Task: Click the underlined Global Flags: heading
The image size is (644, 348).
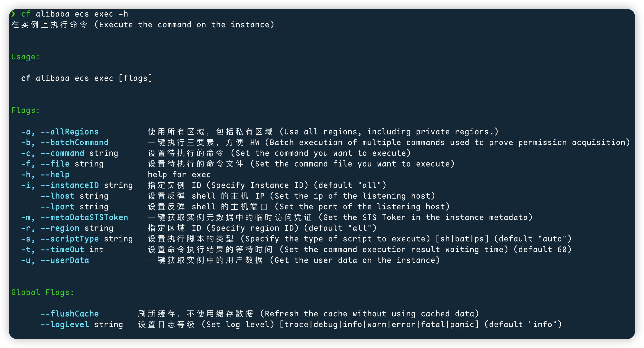Action: point(43,292)
